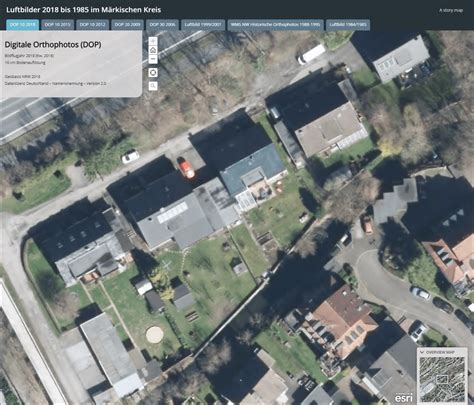Switch to the Luftbild 1984/1985 tab
The width and height of the screenshot is (474, 405).
tap(348, 25)
